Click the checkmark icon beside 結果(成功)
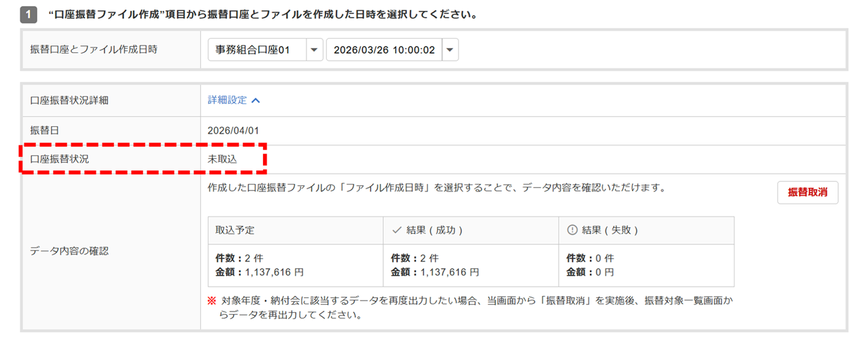 (x=397, y=231)
